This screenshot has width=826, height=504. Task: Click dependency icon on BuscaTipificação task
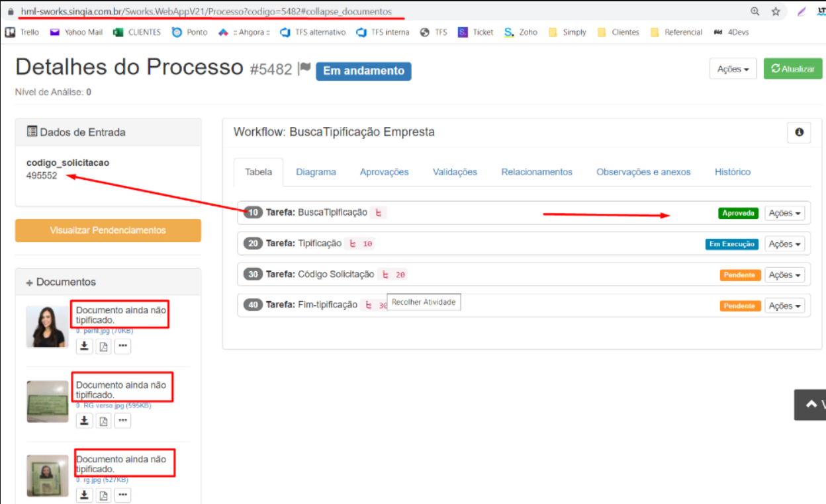click(x=379, y=213)
